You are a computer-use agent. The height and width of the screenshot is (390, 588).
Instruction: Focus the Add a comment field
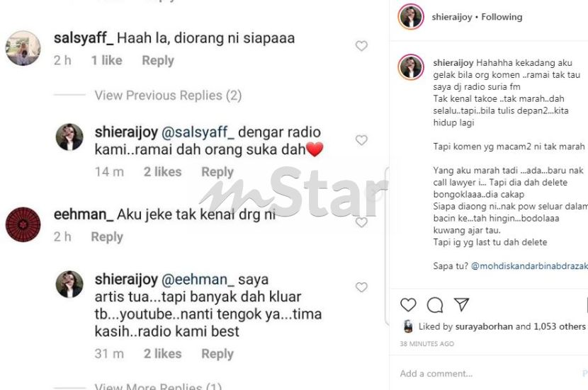487,373
